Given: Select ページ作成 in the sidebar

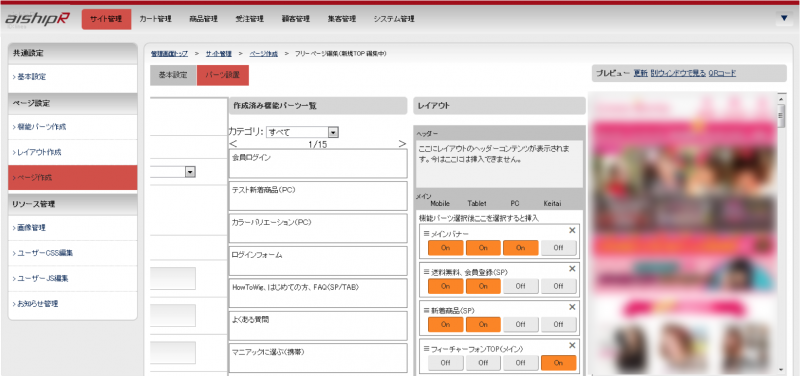Looking at the screenshot, I should coord(73,178).
